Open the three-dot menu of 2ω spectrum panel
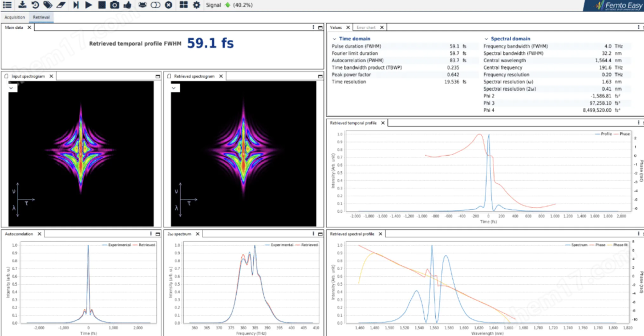 coord(313,234)
